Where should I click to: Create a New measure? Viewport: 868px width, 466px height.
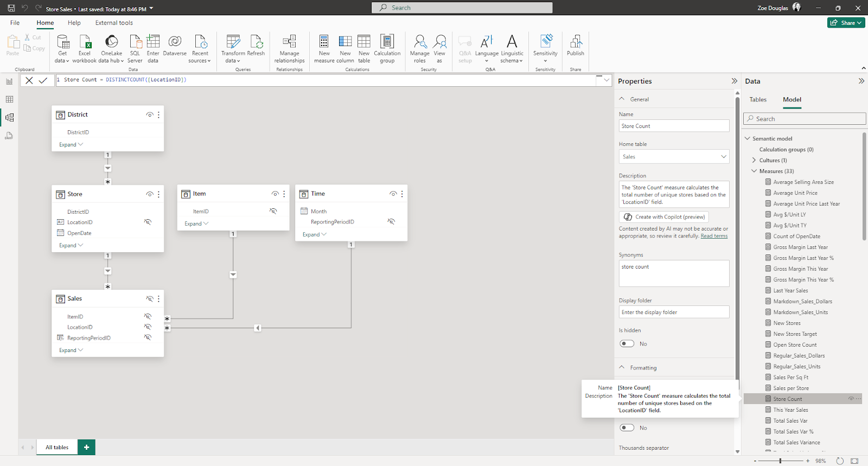[x=324, y=49]
